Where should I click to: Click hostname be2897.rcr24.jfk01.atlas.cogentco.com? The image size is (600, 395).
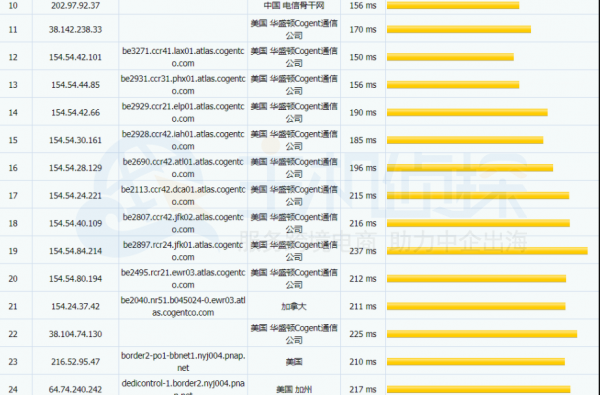coord(183,251)
